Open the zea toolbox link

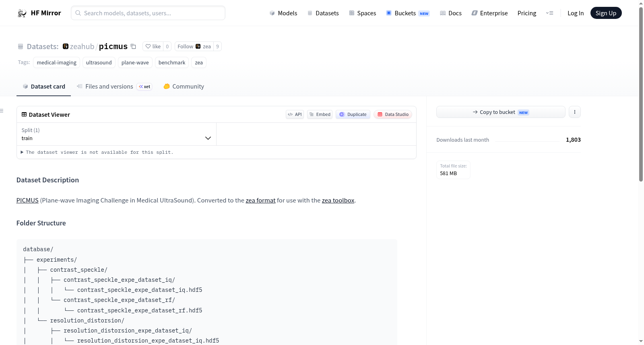point(338,200)
